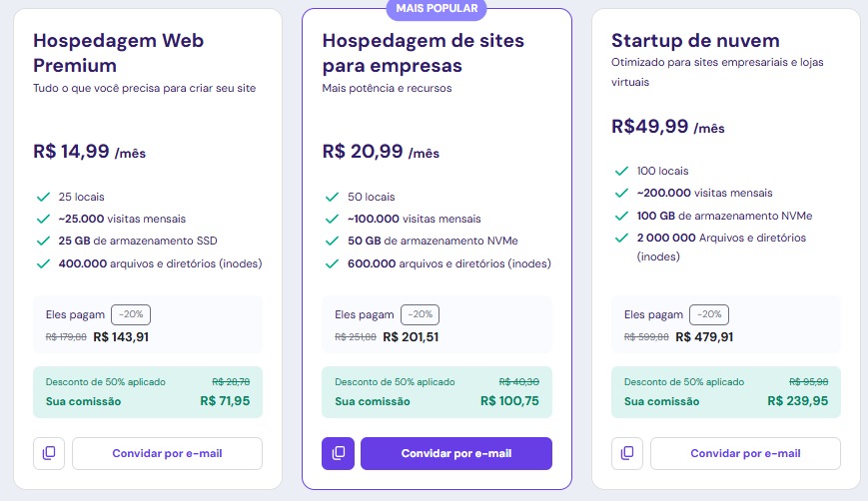Click the checkmark beside 100 locais
The height and width of the screenshot is (501, 868).
(x=620, y=171)
